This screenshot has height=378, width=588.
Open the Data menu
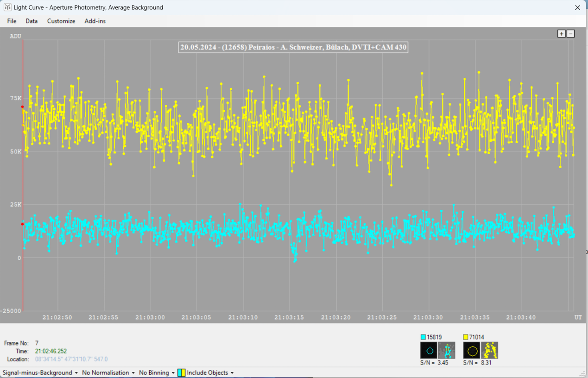pyautogui.click(x=32, y=21)
